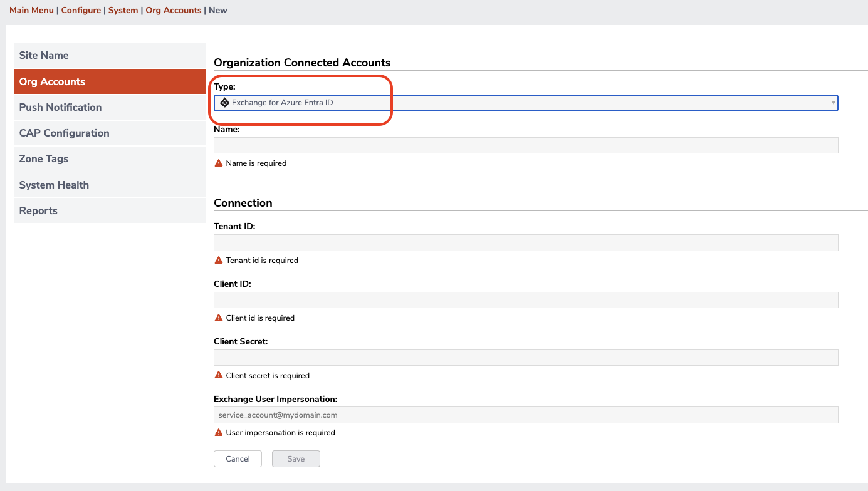The height and width of the screenshot is (491, 868).
Task: Focus the Name input field
Action: click(x=526, y=145)
